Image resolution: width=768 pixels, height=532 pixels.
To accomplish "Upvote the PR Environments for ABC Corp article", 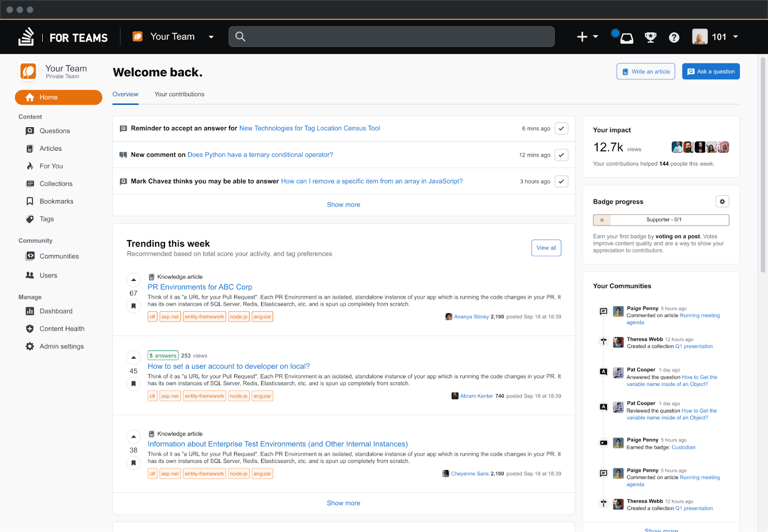I will coord(133,279).
